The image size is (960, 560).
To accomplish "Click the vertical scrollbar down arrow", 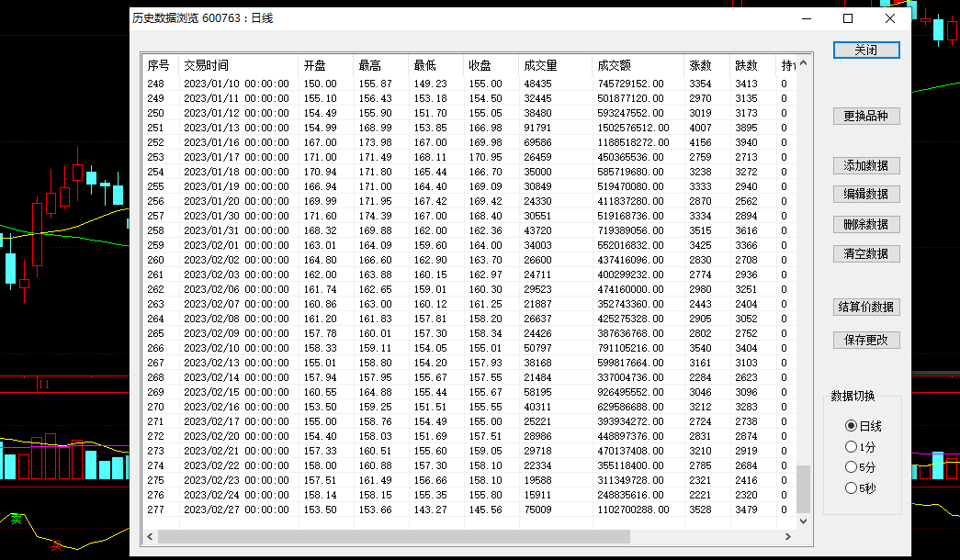I will click(x=803, y=521).
